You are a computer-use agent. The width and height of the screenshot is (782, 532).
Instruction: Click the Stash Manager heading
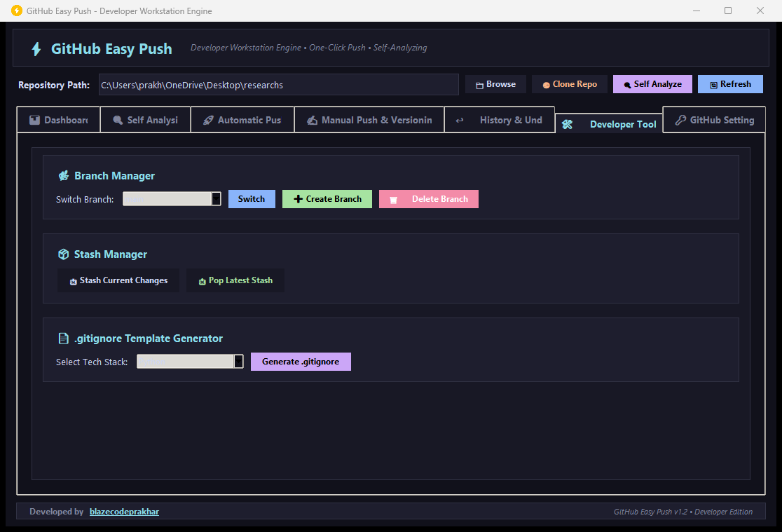click(x=111, y=254)
